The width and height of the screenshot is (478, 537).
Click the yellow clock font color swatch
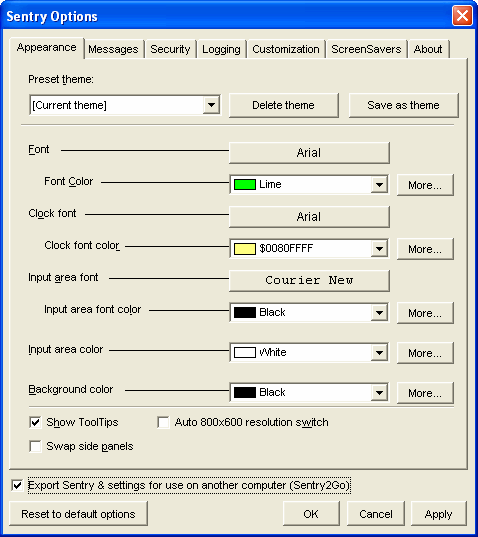click(244, 249)
